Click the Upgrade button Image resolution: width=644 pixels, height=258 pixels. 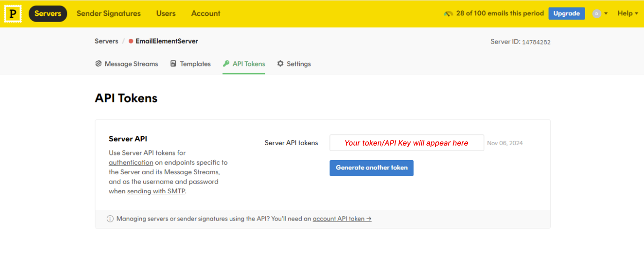coord(567,14)
